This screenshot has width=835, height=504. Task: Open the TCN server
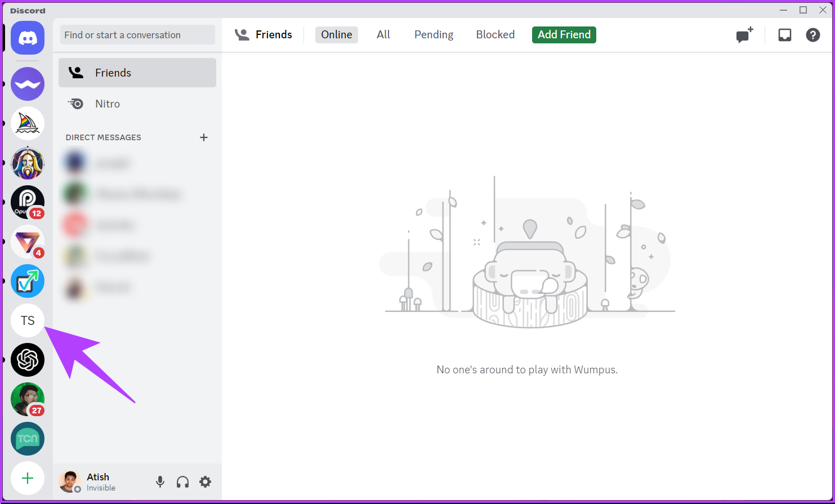tap(28, 439)
